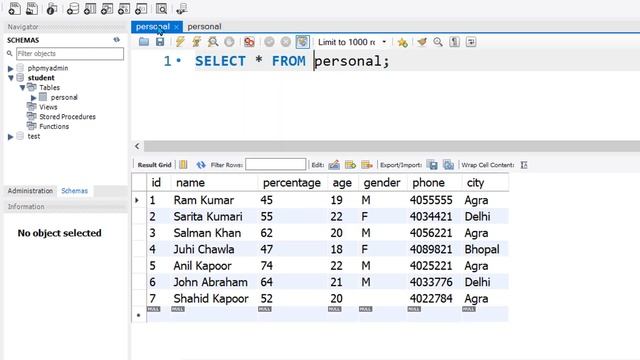Sort by the percentage column header
640x360 pixels.
[x=292, y=182]
